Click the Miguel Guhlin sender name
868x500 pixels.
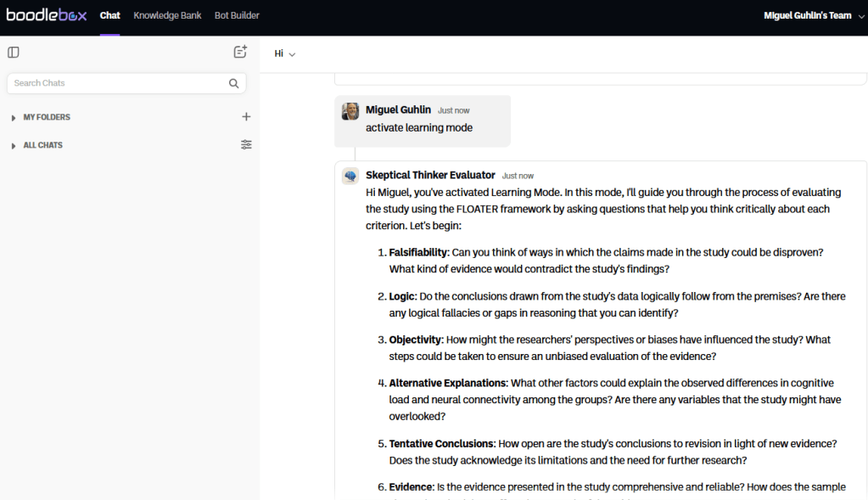pos(398,110)
